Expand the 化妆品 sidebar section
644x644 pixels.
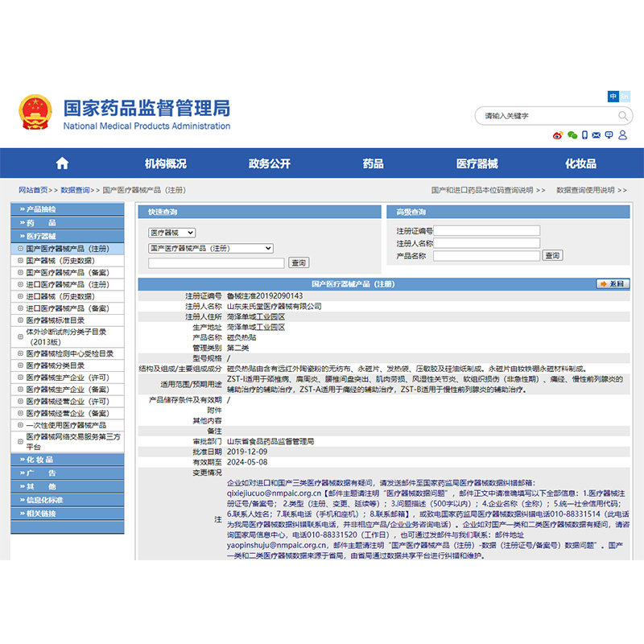[x=68, y=460]
